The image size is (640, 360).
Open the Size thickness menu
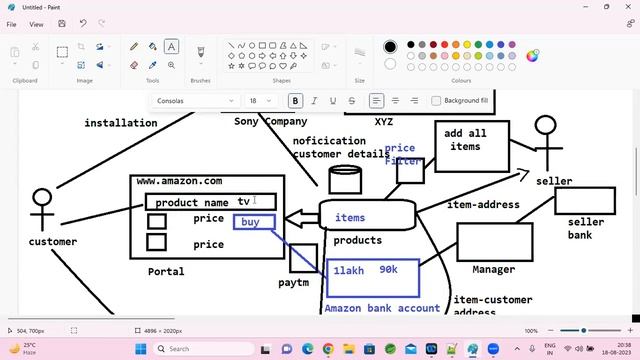tap(360, 56)
